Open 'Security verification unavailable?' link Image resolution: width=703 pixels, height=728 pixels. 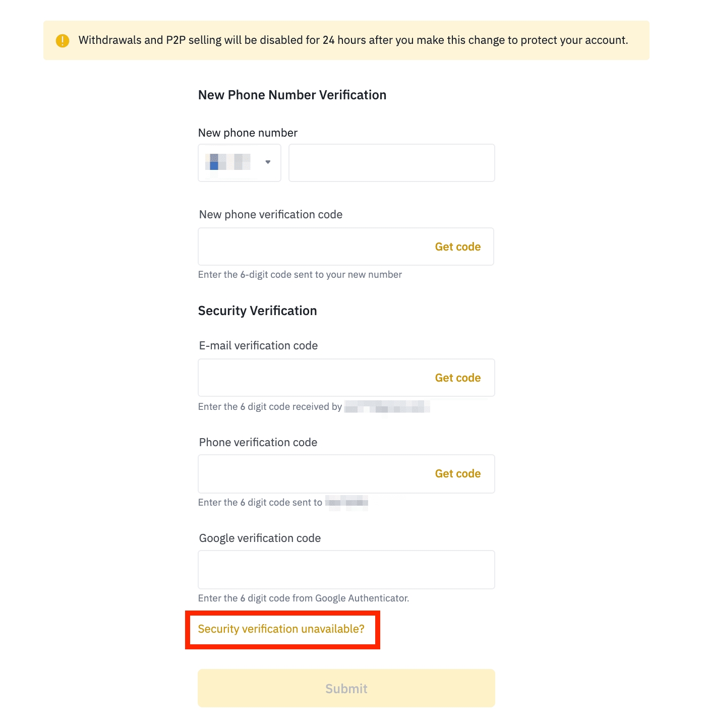coord(281,629)
